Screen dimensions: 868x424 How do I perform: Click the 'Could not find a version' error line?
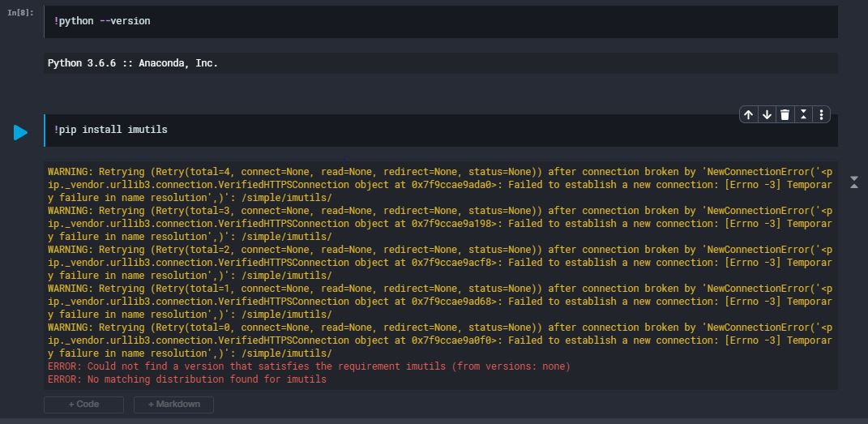click(309, 366)
